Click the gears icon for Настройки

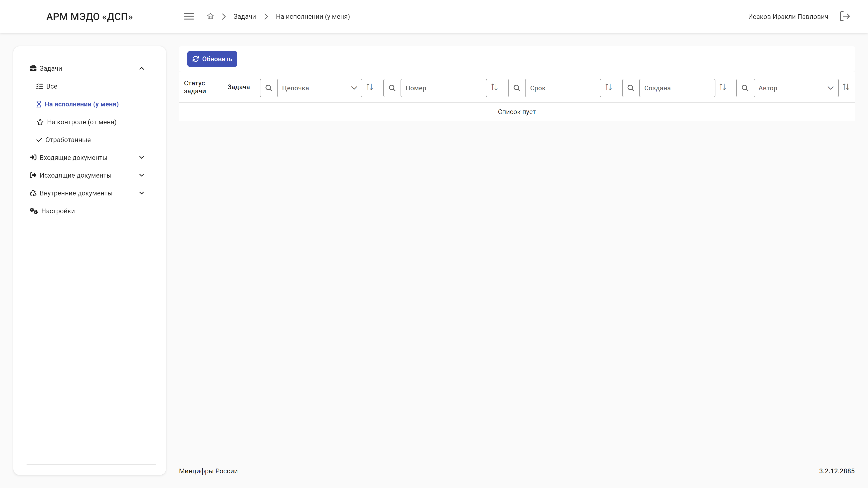(x=34, y=211)
